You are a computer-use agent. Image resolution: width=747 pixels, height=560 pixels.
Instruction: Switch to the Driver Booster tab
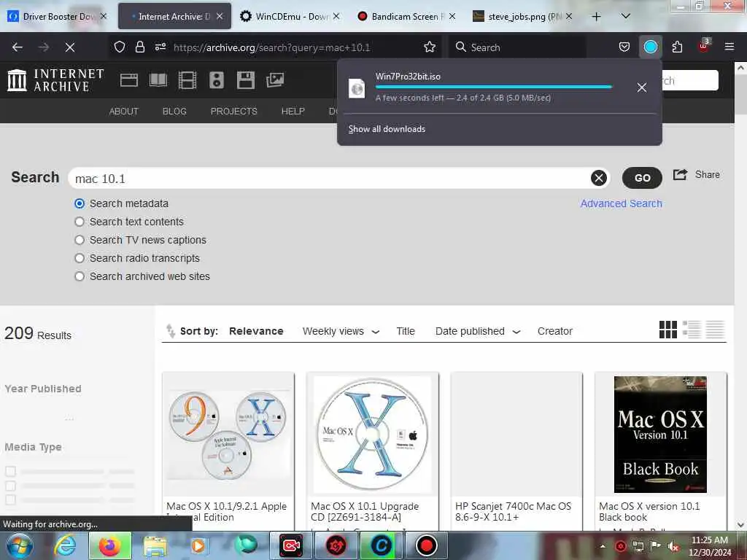pos(57,16)
